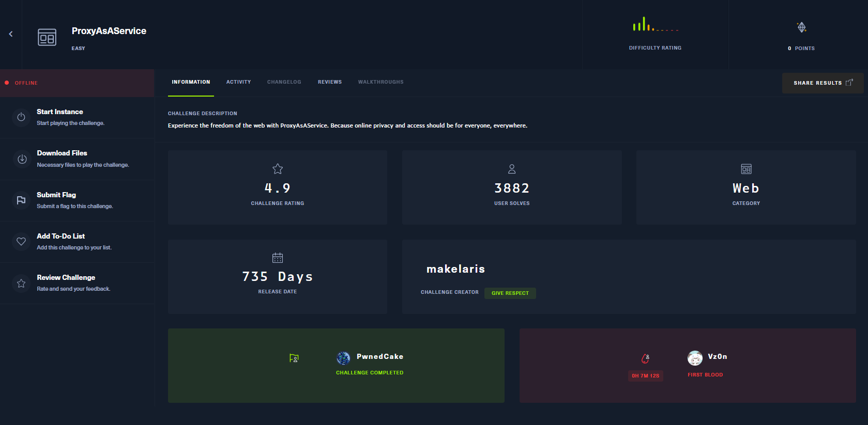Open the Reviews tab
The image size is (868, 425).
pyautogui.click(x=330, y=82)
